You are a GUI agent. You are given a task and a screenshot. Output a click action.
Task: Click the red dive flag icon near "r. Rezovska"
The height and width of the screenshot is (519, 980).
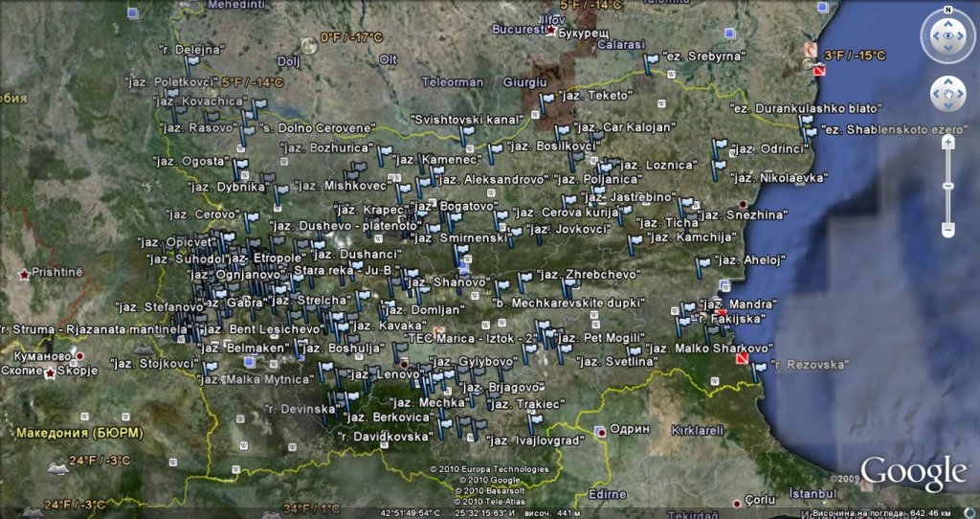tap(742, 359)
